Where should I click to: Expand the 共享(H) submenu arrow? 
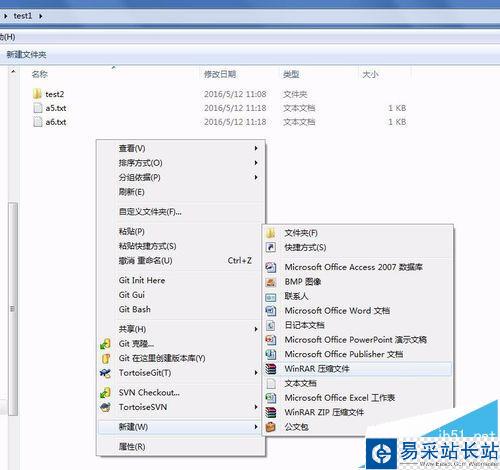pos(256,329)
